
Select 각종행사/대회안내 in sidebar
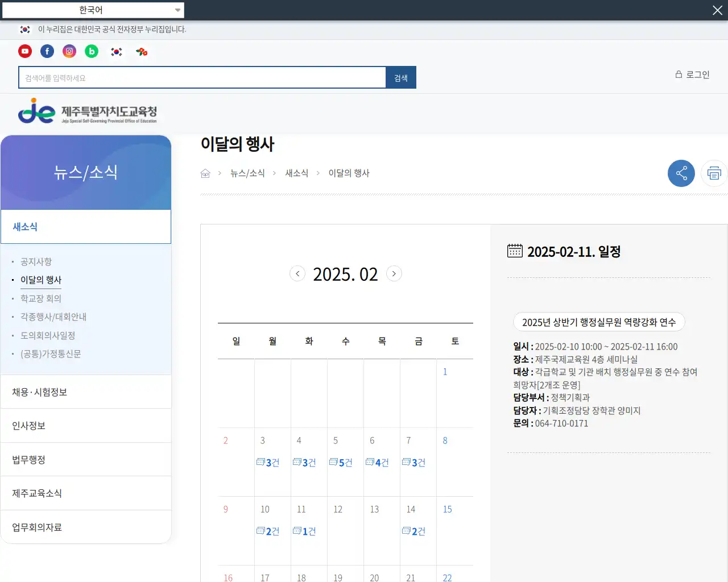tap(53, 317)
